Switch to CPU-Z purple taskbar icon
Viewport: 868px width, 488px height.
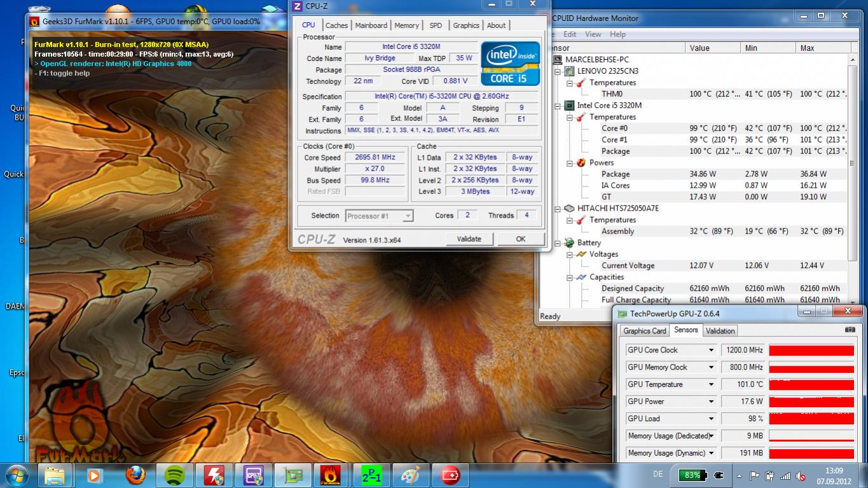(x=253, y=475)
